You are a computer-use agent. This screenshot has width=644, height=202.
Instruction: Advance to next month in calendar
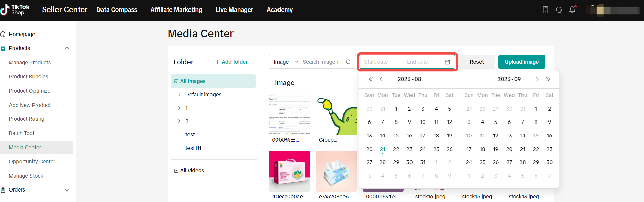537,79
